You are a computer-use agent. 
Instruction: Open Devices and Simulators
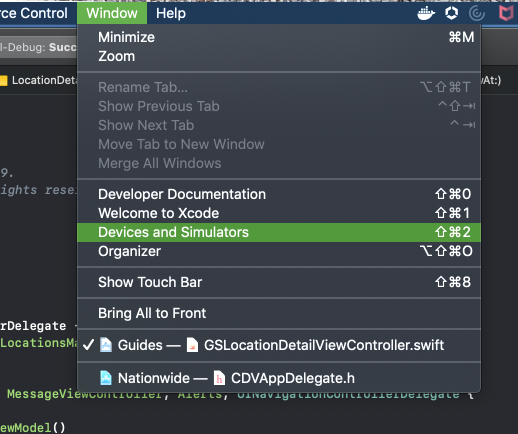click(279, 232)
